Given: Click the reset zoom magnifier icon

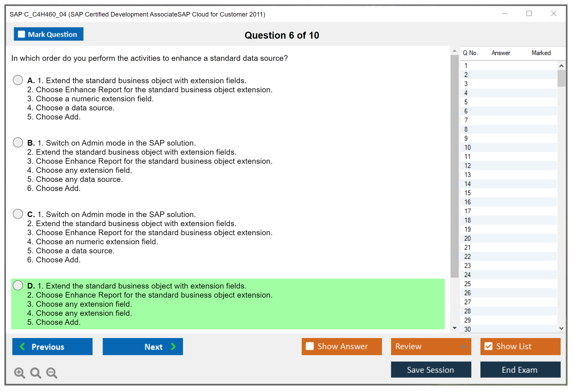Looking at the screenshot, I should pyautogui.click(x=36, y=373).
